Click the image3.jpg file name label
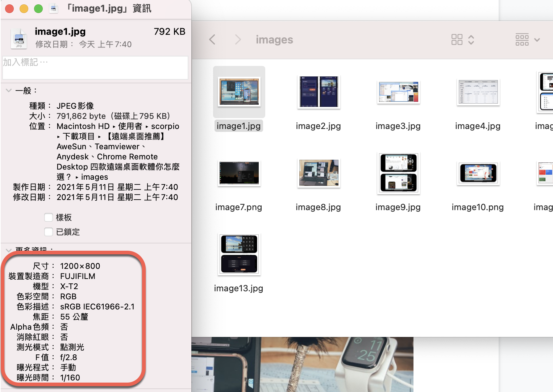The height and width of the screenshot is (392, 553). coord(398,126)
